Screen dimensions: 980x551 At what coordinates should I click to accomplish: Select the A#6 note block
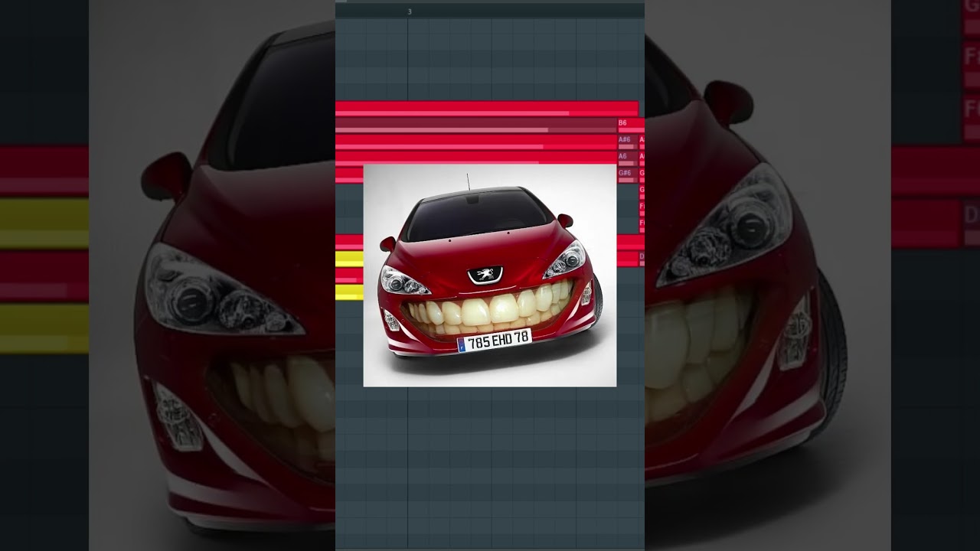627,142
